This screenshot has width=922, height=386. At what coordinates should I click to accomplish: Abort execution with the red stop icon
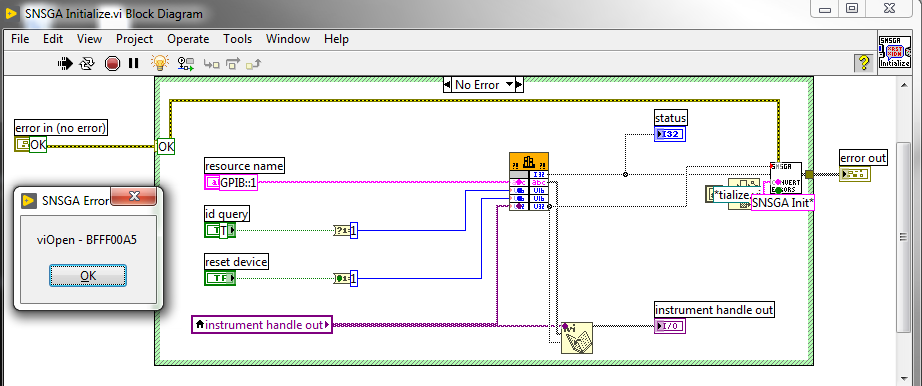112,63
